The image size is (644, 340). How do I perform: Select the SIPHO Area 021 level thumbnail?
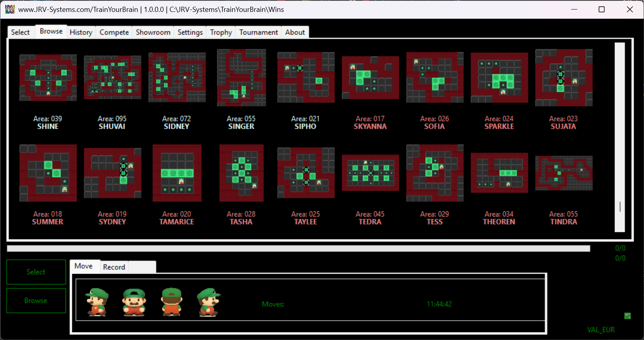point(306,77)
